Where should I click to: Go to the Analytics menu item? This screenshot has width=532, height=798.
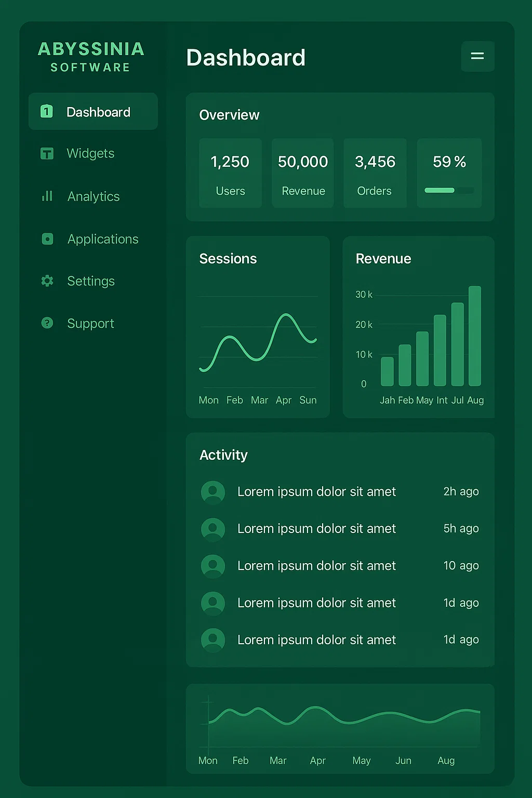[x=94, y=196]
